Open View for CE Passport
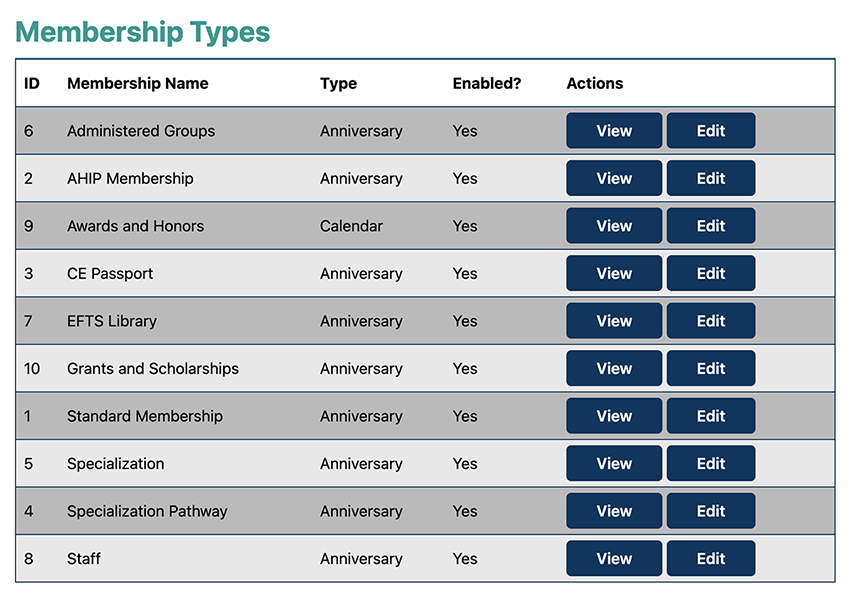853x600 pixels. tap(613, 274)
